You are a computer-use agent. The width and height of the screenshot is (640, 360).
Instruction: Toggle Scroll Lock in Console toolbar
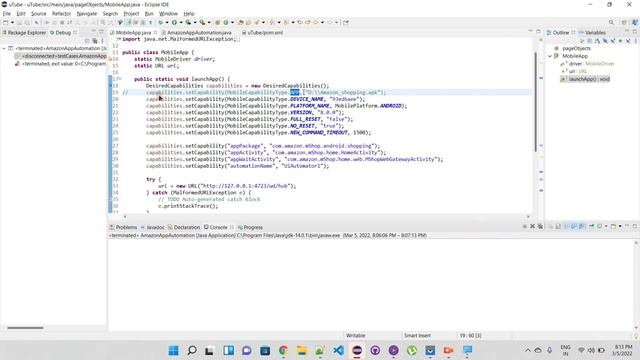point(558,226)
